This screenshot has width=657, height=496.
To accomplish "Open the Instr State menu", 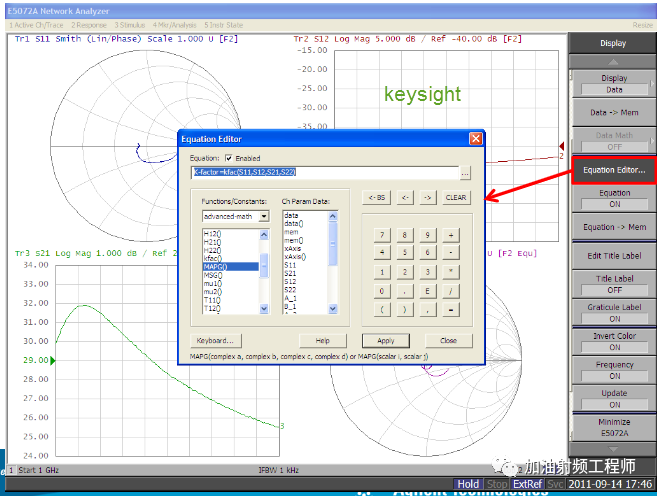I will [224, 25].
